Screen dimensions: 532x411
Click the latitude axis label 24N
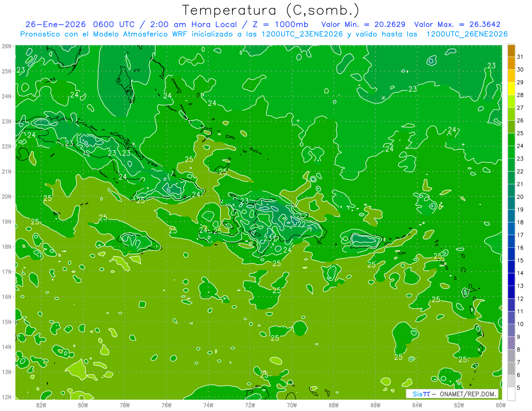tap(7, 96)
